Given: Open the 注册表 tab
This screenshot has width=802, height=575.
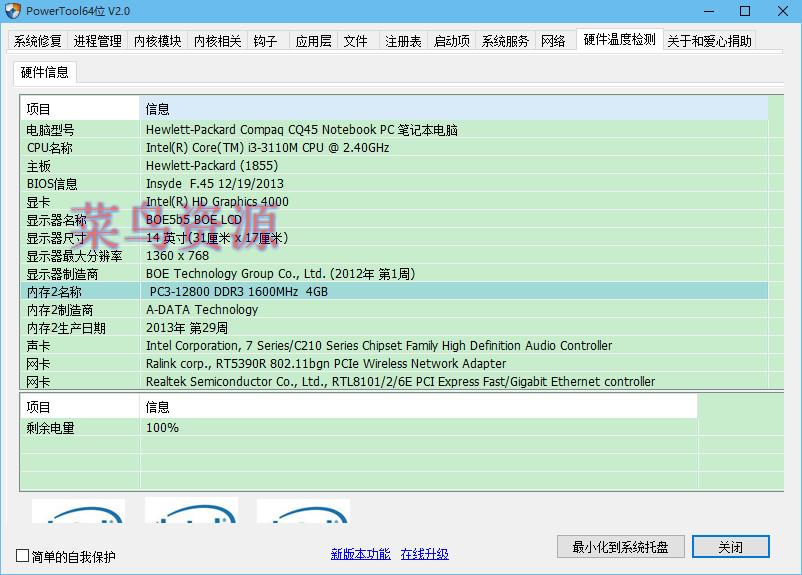Looking at the screenshot, I should (x=403, y=41).
